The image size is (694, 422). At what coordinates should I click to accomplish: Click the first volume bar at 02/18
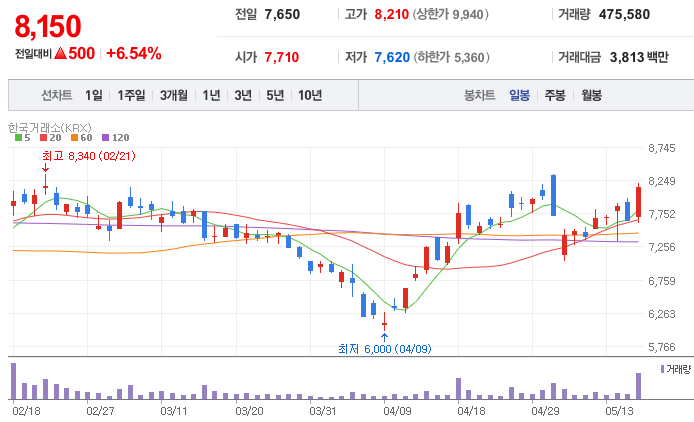(13, 381)
